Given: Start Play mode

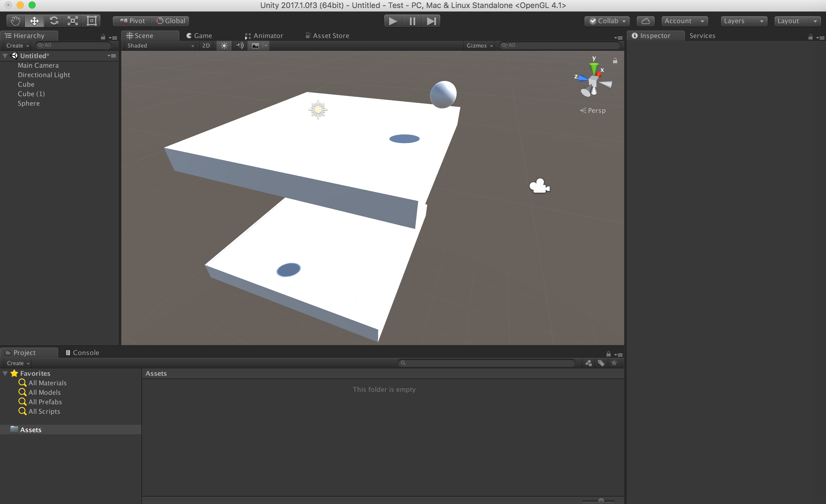Looking at the screenshot, I should pyautogui.click(x=393, y=21).
